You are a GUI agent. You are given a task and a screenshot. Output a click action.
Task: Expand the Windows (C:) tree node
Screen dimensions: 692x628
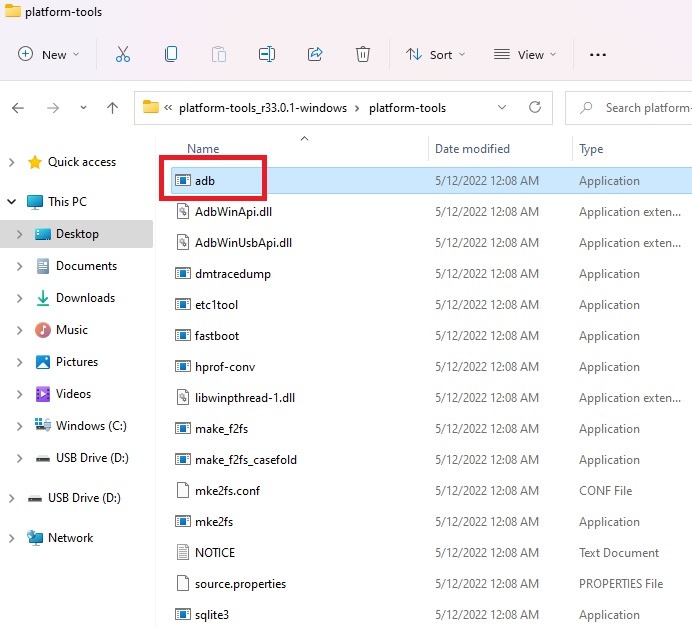[x=19, y=426]
